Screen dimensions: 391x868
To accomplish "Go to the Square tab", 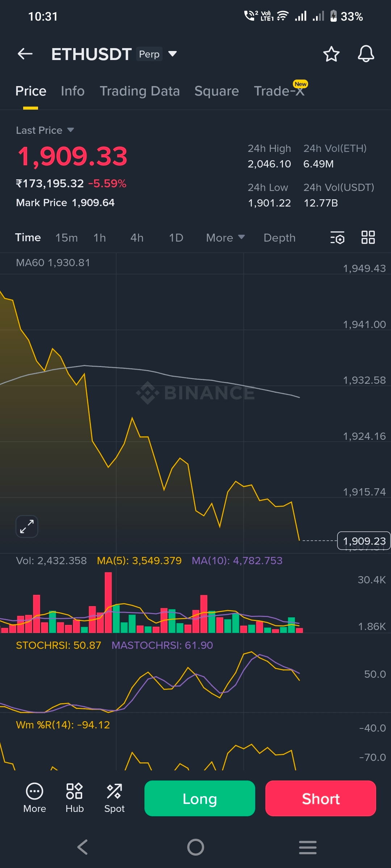I will pos(216,91).
